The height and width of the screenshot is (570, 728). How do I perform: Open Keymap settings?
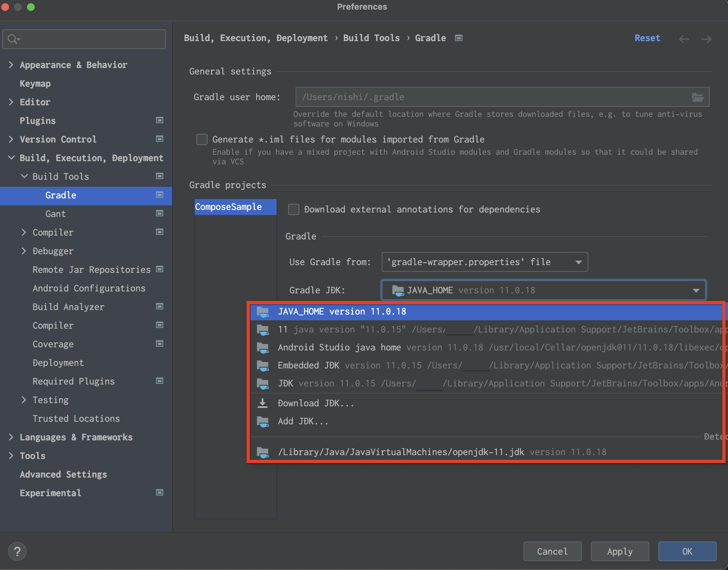tap(35, 83)
